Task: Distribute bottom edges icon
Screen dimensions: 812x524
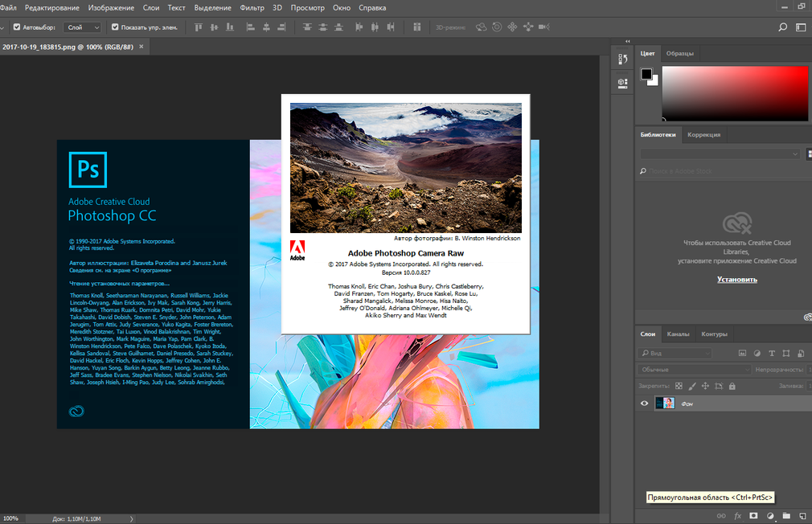Action: click(338, 27)
